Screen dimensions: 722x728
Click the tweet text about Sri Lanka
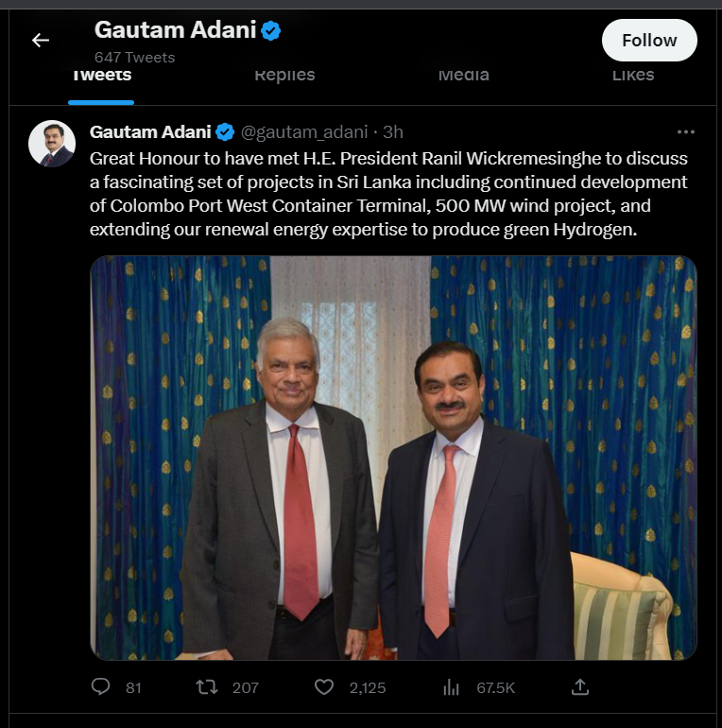coord(388,193)
